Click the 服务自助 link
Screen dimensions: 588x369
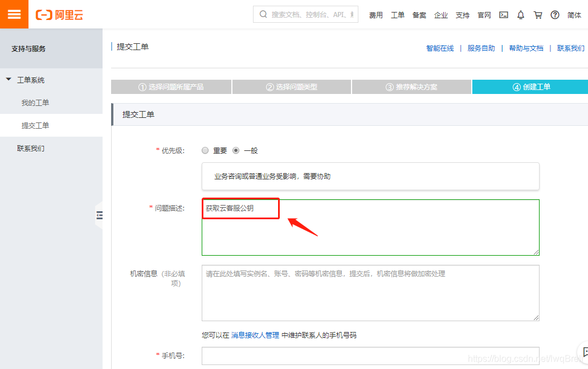481,48
